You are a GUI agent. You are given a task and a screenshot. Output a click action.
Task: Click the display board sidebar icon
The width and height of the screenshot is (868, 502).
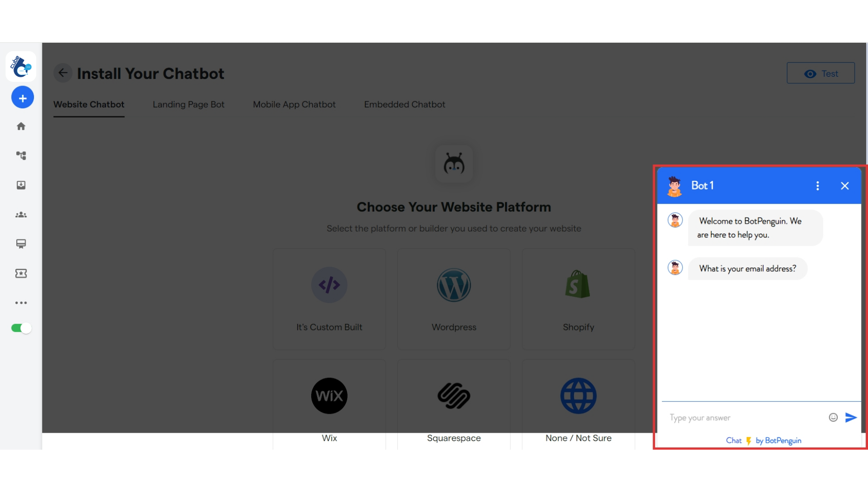21,244
